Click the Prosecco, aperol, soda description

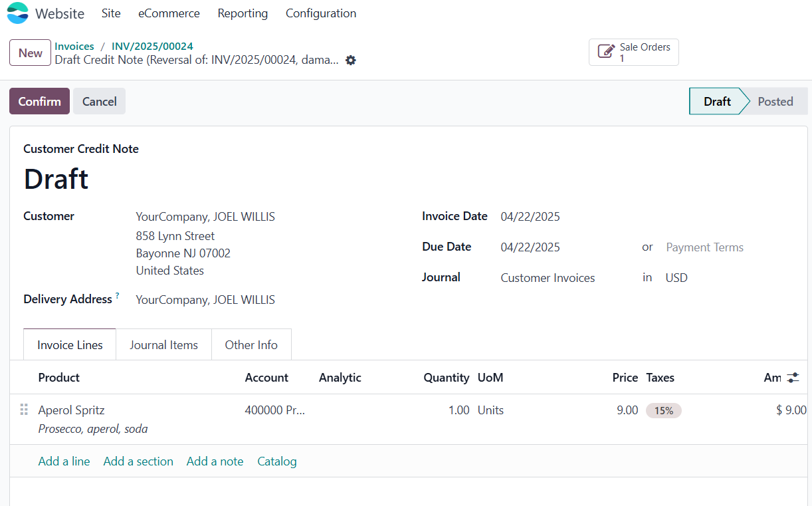(x=93, y=429)
